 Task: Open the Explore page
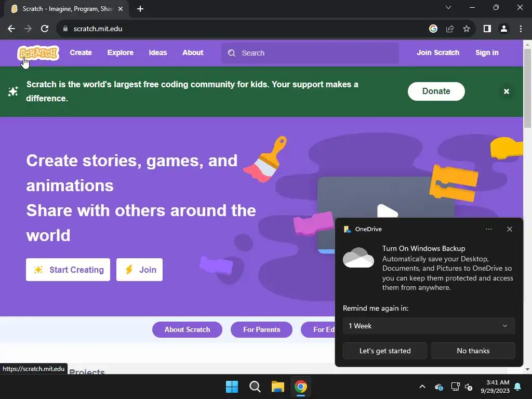coord(121,52)
